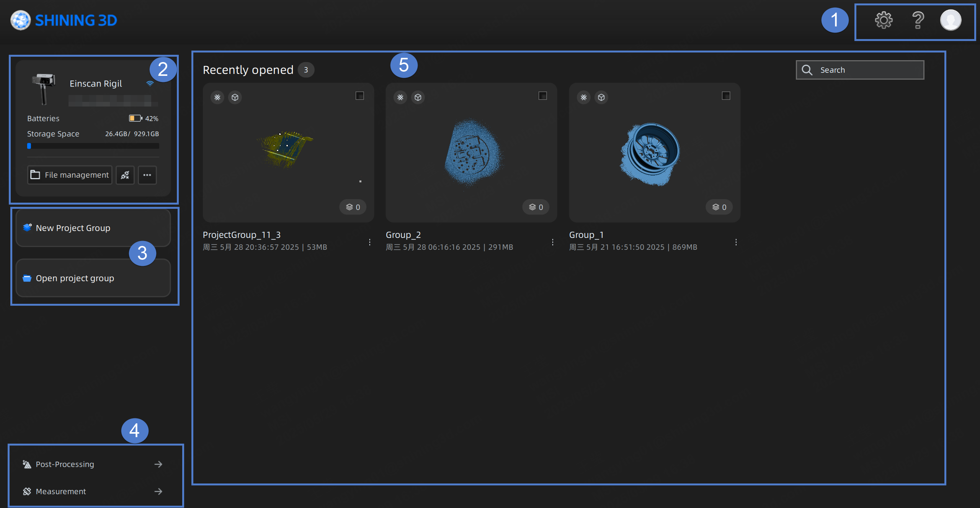Open the settings gear icon
The height and width of the screenshot is (508, 980).
883,20
